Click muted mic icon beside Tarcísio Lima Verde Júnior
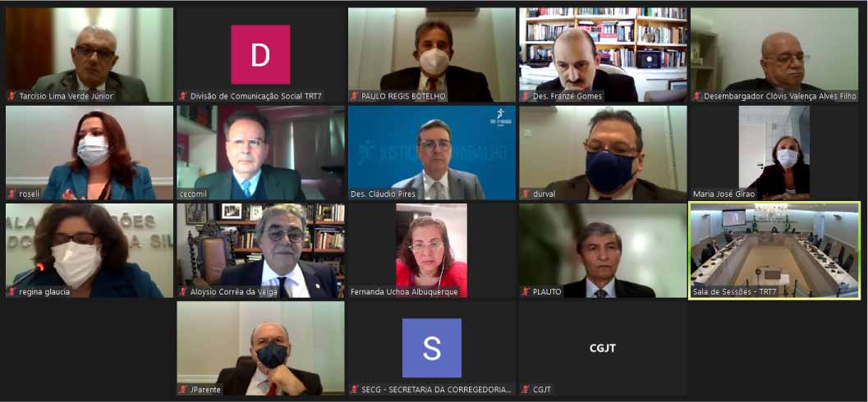868x402 pixels. tap(12, 96)
